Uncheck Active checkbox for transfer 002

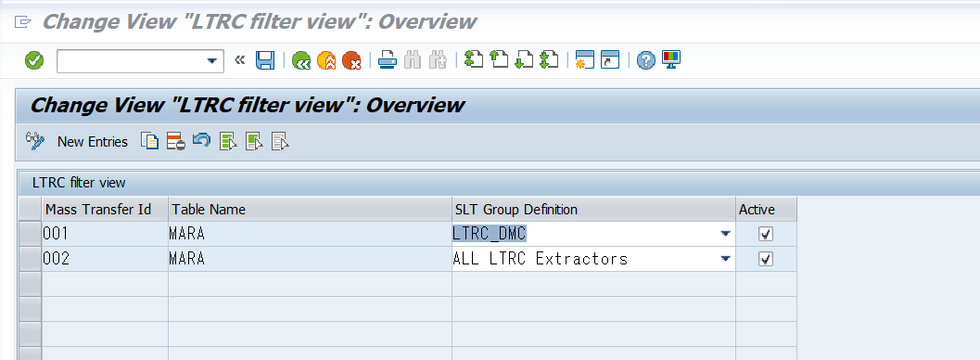(x=766, y=259)
